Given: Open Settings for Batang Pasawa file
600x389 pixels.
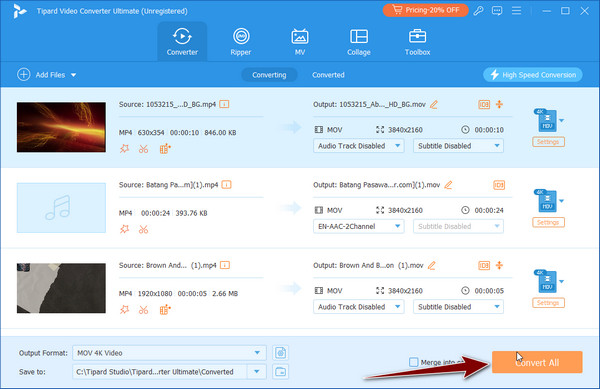Looking at the screenshot, I should point(548,222).
